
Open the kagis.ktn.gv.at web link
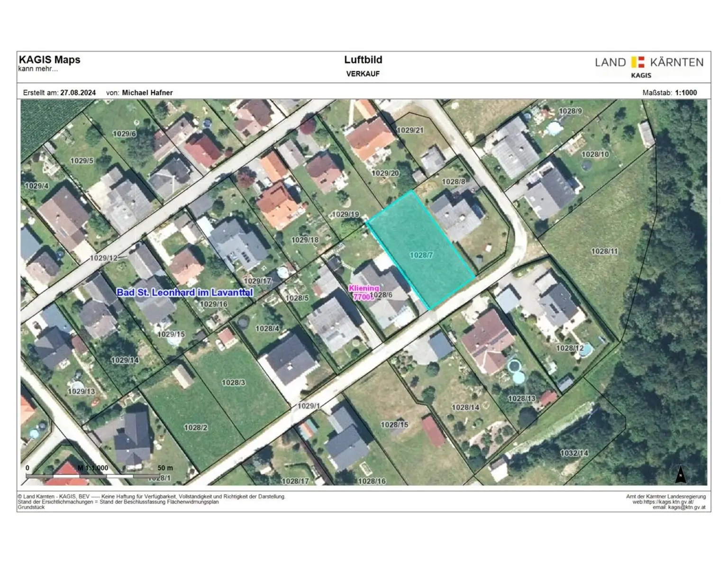point(663,502)
